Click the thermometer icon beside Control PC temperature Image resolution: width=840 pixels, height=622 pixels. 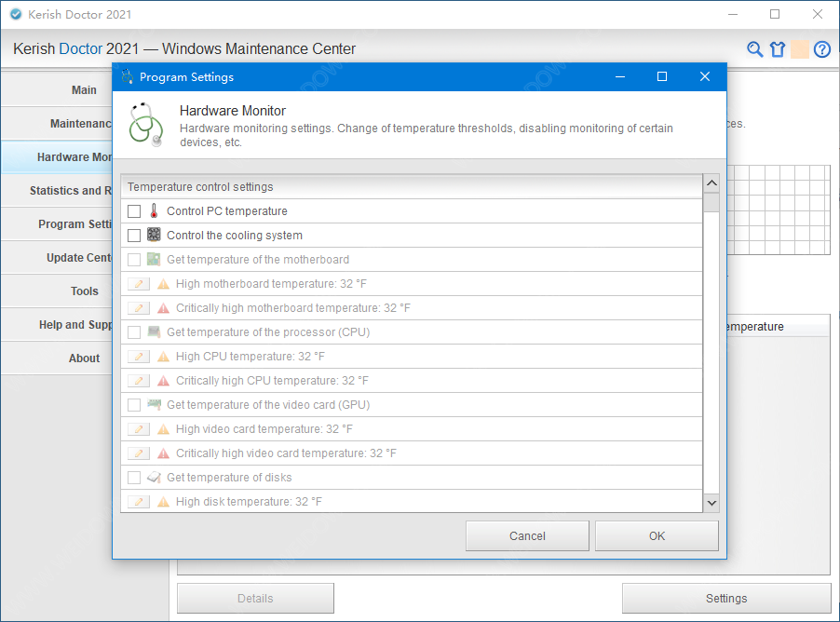pyautogui.click(x=154, y=210)
